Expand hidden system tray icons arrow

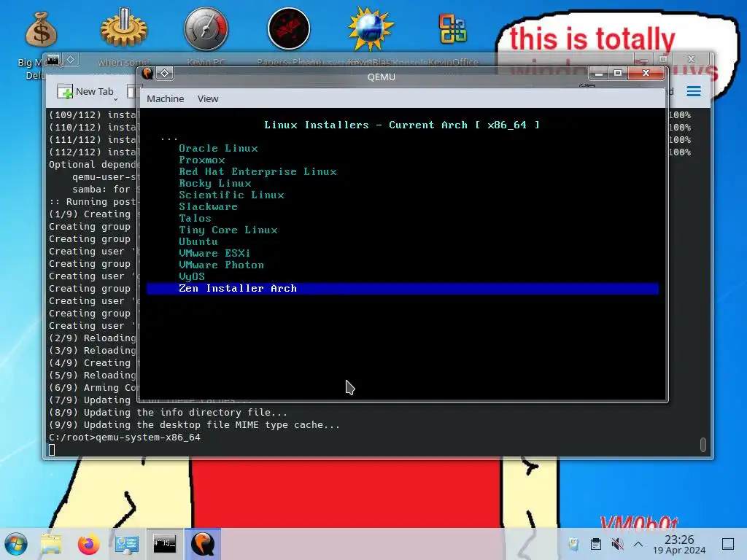click(638, 544)
